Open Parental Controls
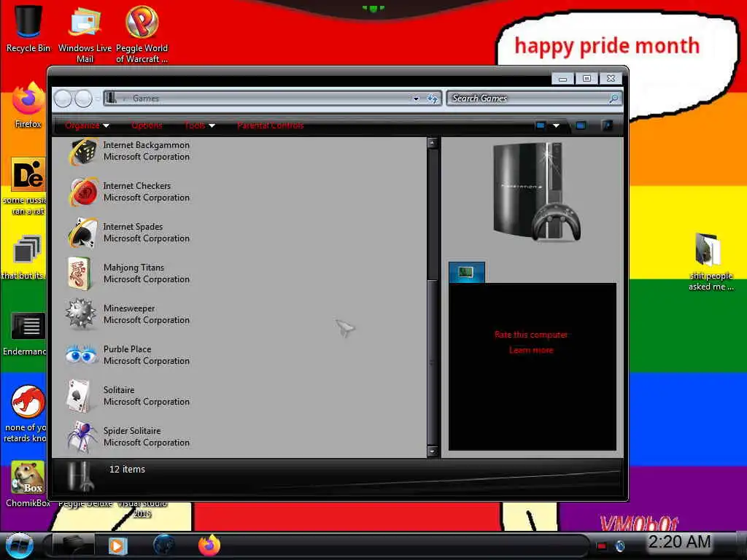 (270, 125)
